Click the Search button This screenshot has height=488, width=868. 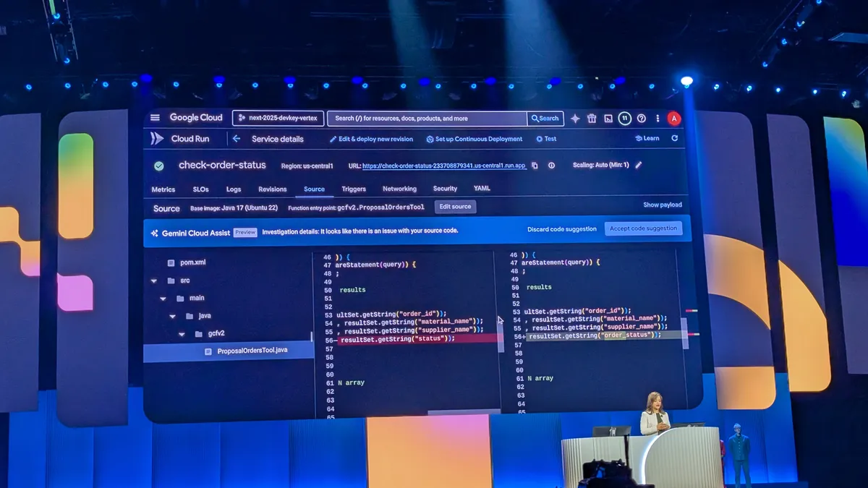pos(545,119)
